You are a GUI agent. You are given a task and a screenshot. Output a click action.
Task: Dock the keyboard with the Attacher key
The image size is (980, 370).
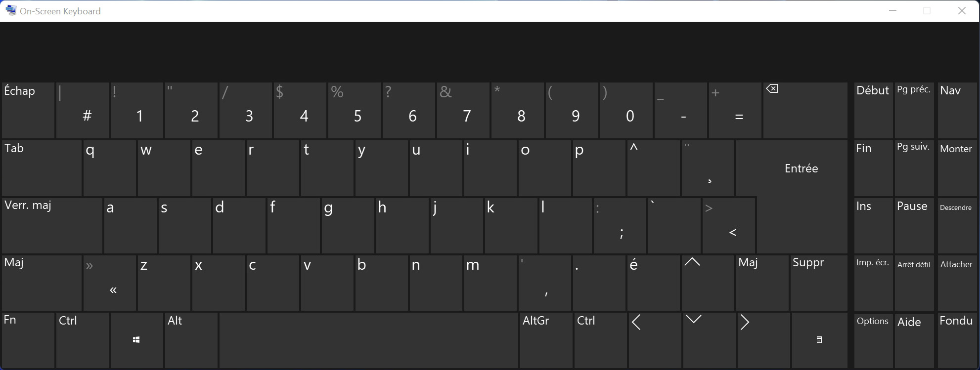(957, 283)
